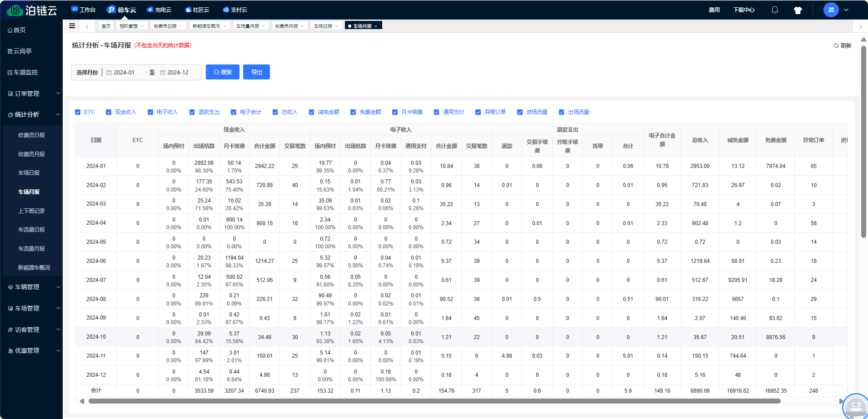Click the start month field 2024-01

[x=125, y=73]
